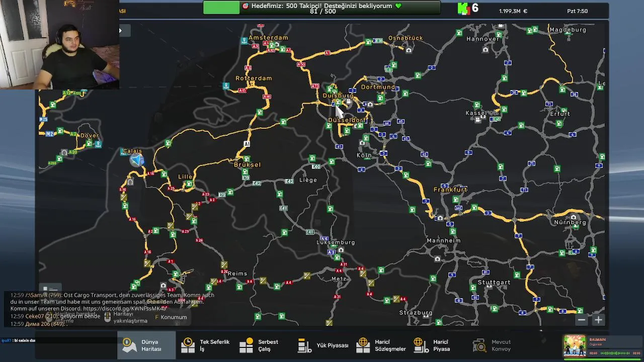Click the Rotterdam city label
The image size is (644, 362).
(x=254, y=78)
